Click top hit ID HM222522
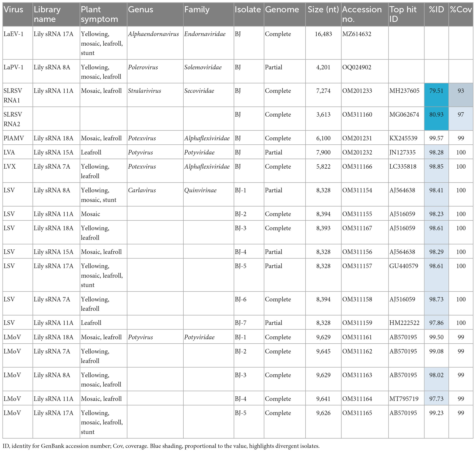Screen dimensions: 476x452 [x=404, y=323]
